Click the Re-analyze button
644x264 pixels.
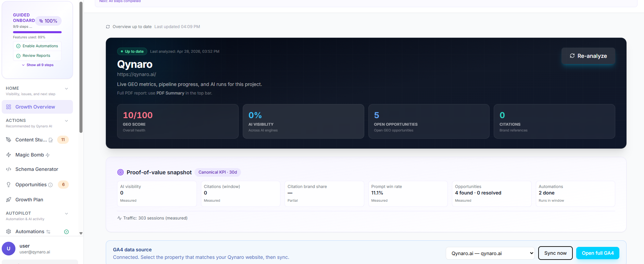click(x=588, y=56)
